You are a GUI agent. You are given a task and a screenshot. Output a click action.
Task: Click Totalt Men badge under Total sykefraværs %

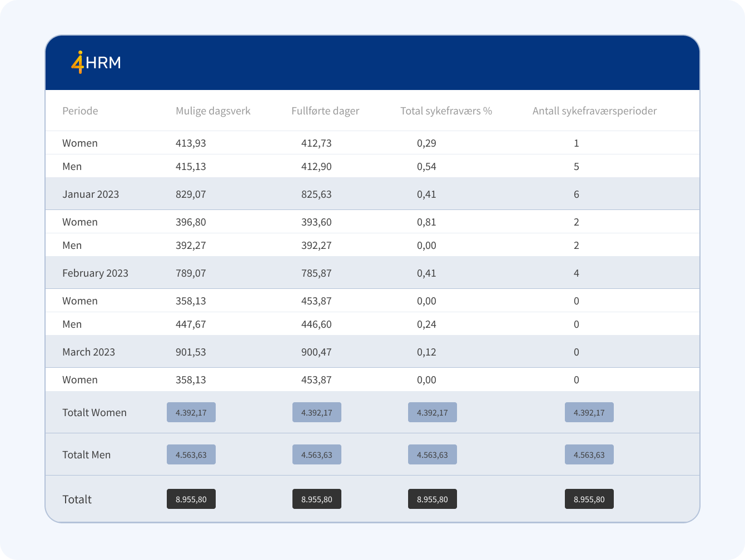(433, 454)
